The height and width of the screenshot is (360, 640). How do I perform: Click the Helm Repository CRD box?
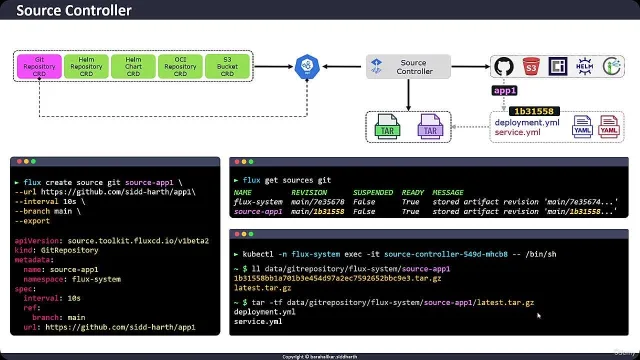(x=87, y=66)
